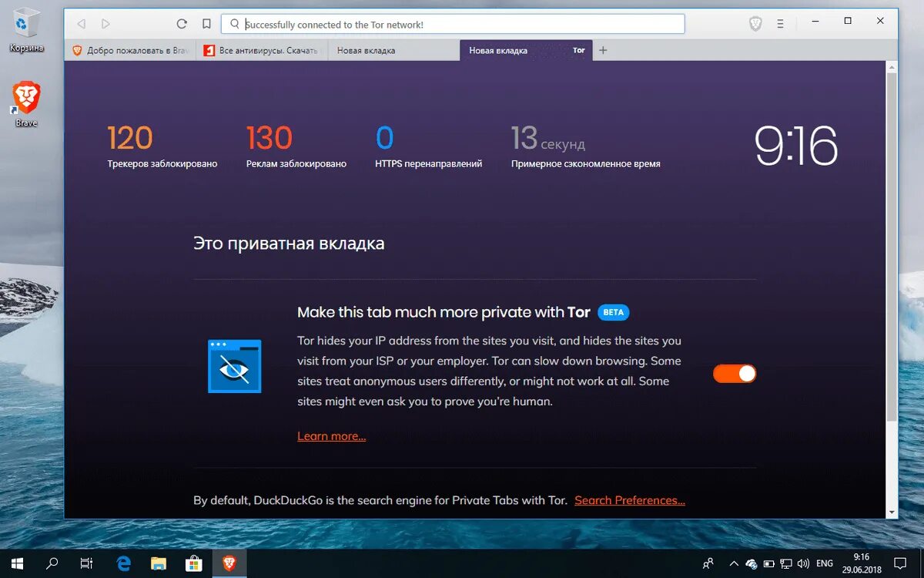Open a new tab with the plus button
This screenshot has width=924, height=578.
[x=603, y=50]
